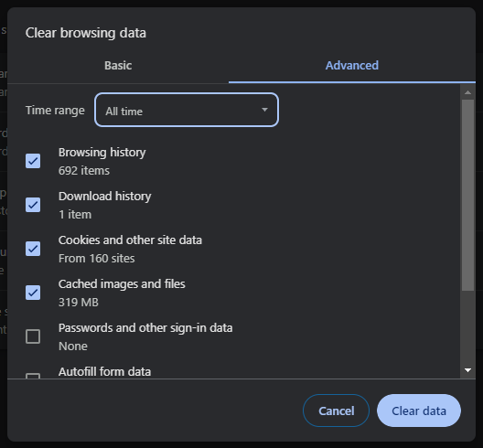Uncheck the Download history checkbox
483x448 pixels.
[33, 205]
